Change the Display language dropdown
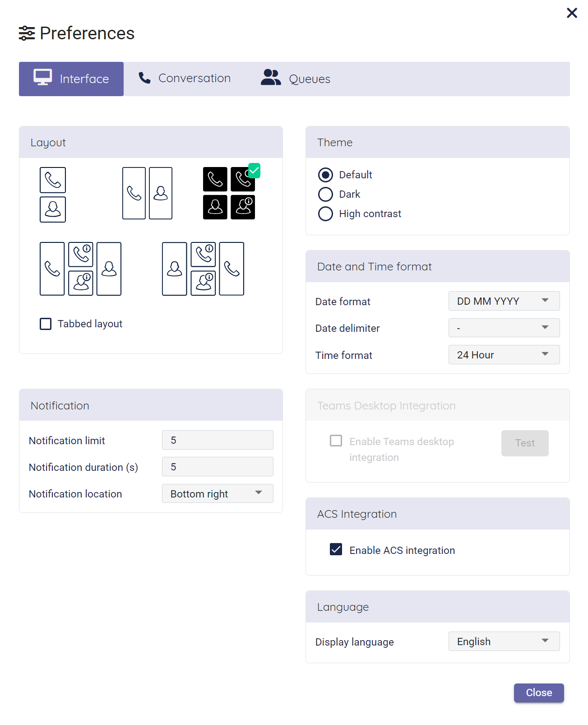Viewport: 588px width, 725px height. pos(504,641)
